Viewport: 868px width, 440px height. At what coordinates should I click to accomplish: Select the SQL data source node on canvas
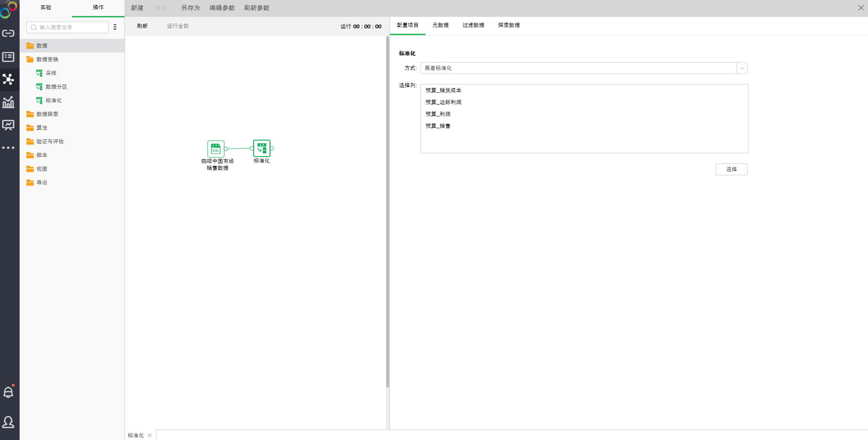(x=216, y=149)
